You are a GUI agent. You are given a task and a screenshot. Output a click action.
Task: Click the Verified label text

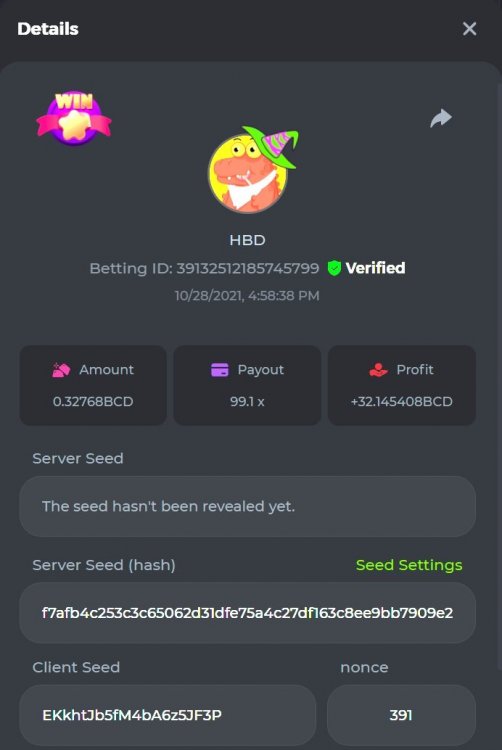[375, 268]
